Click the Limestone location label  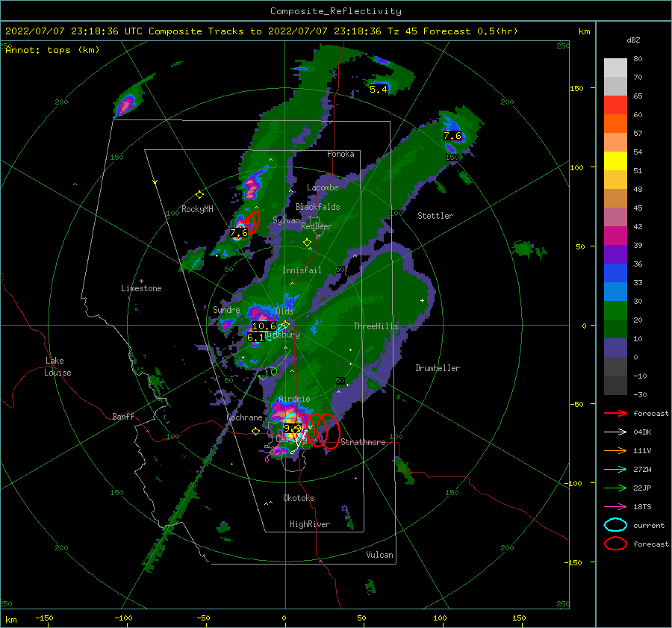pyautogui.click(x=141, y=288)
